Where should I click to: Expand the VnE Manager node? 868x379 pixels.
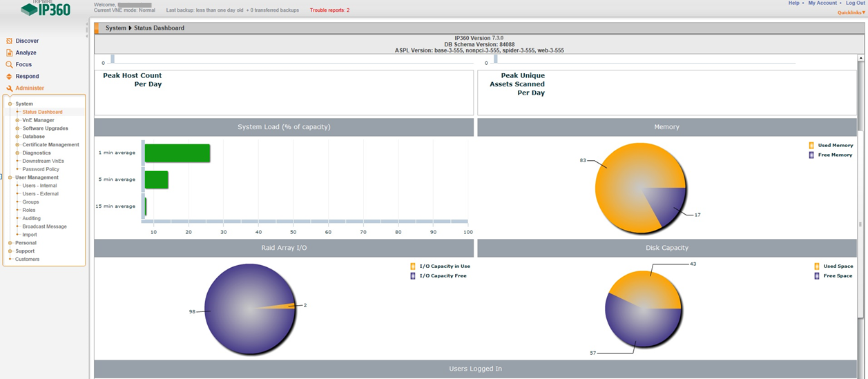click(x=17, y=120)
